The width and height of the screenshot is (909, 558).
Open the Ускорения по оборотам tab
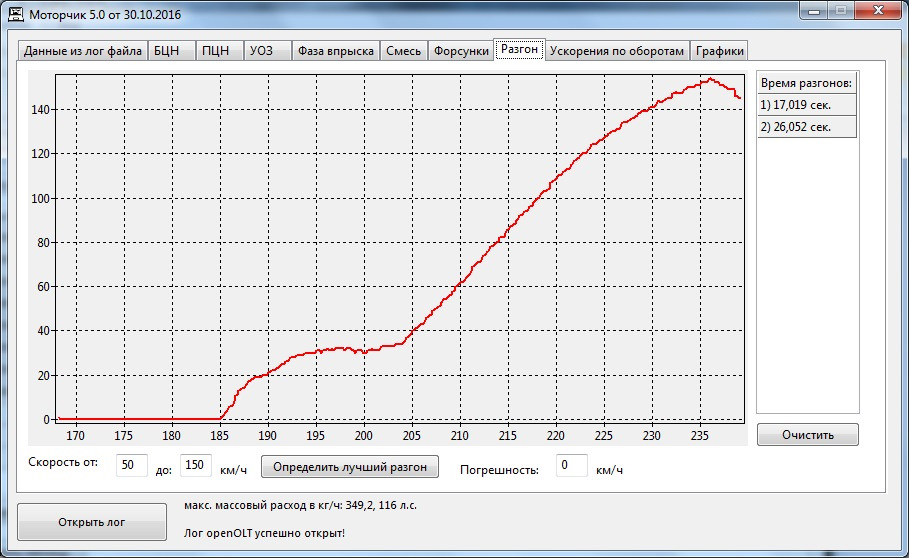(x=617, y=50)
